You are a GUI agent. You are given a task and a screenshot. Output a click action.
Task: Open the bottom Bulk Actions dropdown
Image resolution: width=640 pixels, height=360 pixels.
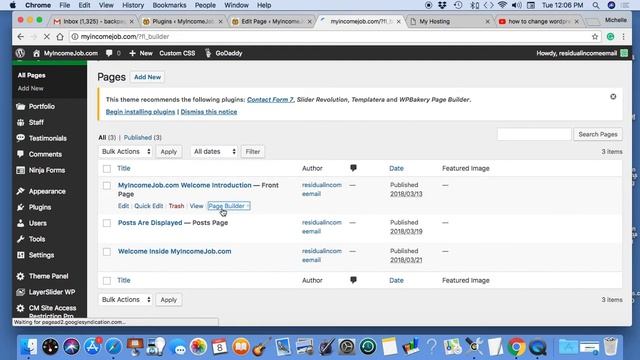(125, 300)
